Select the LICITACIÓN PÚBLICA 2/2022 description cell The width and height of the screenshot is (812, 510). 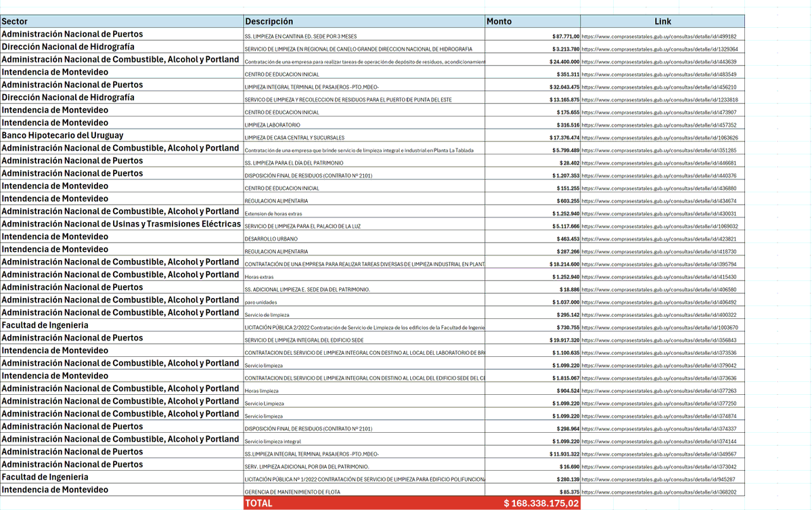(x=365, y=326)
